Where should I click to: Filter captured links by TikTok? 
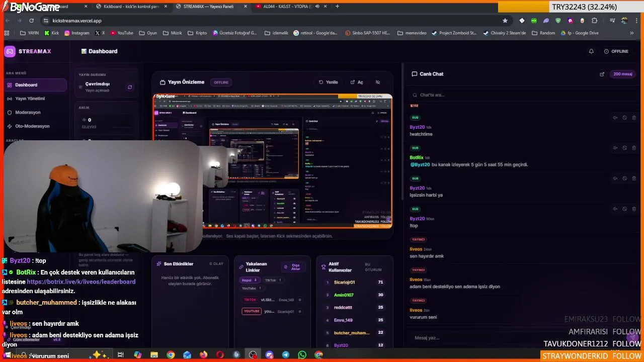tap(273, 280)
